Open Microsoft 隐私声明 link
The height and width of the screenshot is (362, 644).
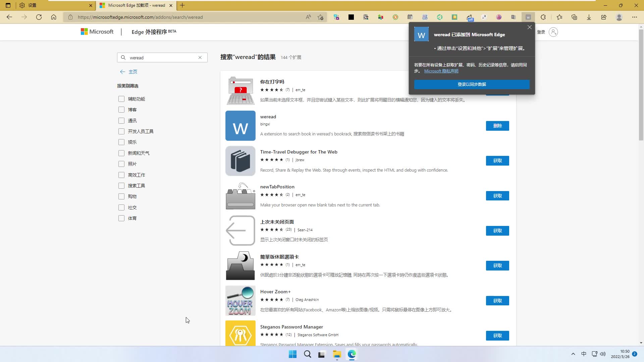coord(441,71)
